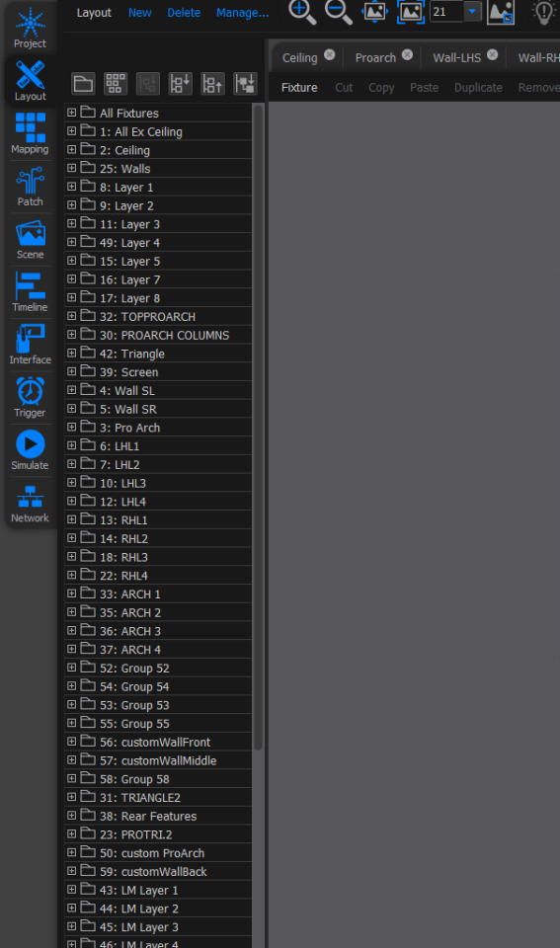
Task: Open the Interface mode
Action: pos(30,345)
